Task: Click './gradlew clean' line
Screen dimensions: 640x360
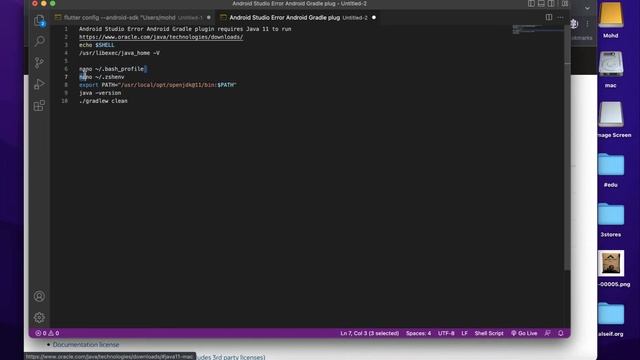Action: pos(103,100)
